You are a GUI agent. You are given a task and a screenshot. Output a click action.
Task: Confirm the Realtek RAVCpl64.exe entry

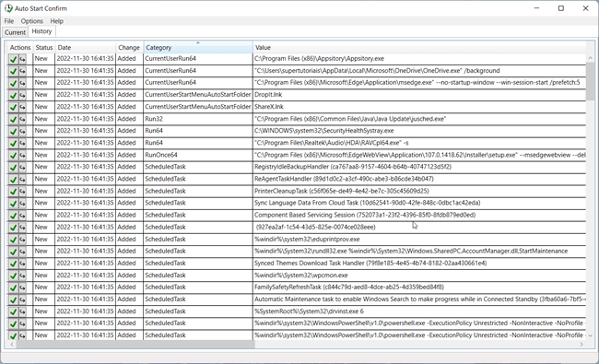pos(14,143)
